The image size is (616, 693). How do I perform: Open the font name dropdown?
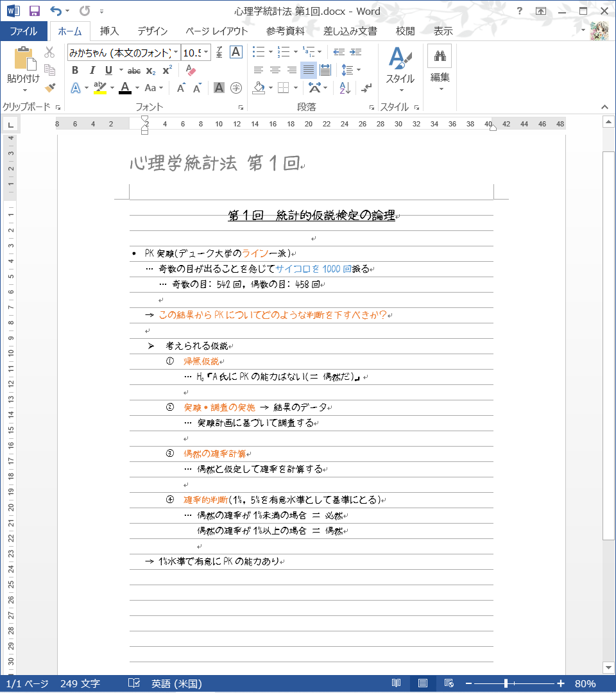pos(176,53)
